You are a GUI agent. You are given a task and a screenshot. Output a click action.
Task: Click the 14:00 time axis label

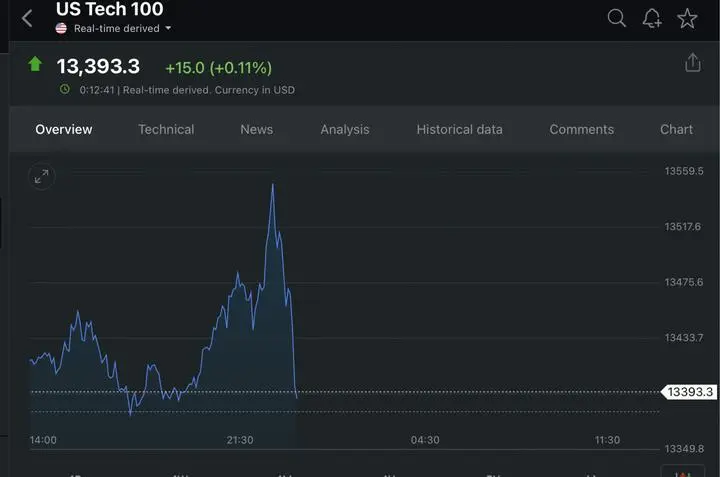tap(43, 440)
